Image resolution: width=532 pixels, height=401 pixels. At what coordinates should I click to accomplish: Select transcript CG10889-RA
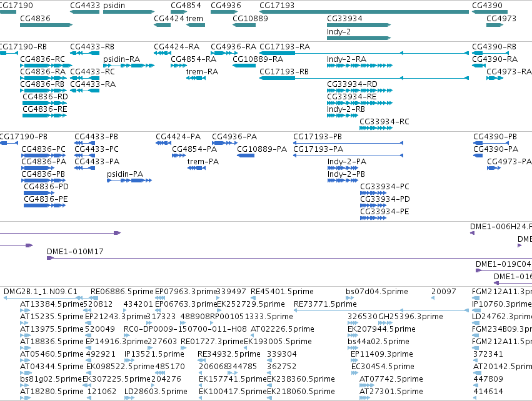point(258,59)
